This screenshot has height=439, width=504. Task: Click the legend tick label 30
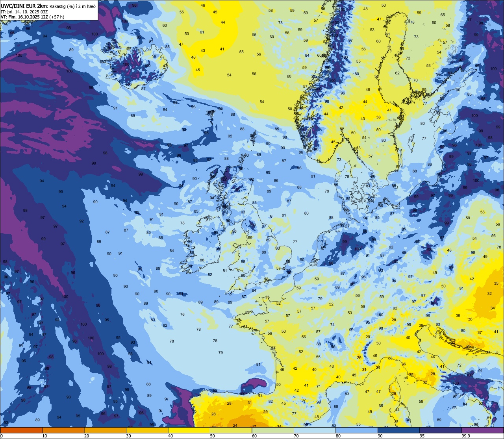click(128, 436)
